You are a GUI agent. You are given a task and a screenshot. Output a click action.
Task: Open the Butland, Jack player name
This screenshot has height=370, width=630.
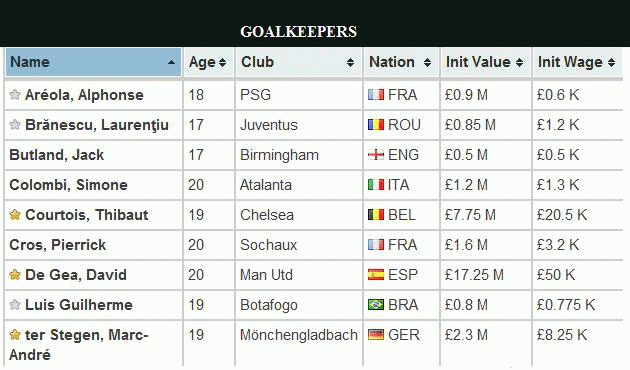(56, 155)
